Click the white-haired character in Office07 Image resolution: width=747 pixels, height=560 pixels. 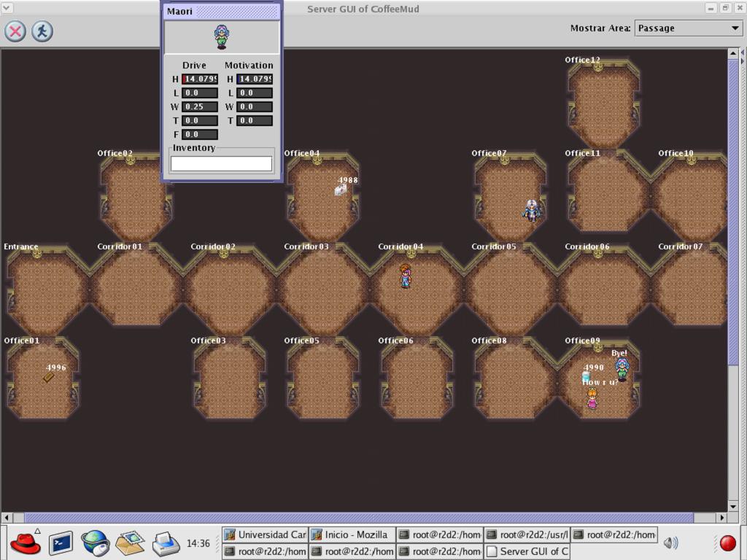[x=532, y=211]
